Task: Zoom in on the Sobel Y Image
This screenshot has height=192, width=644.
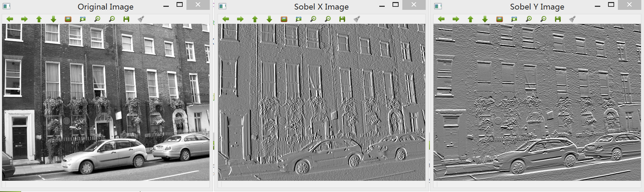Action: pos(529,19)
